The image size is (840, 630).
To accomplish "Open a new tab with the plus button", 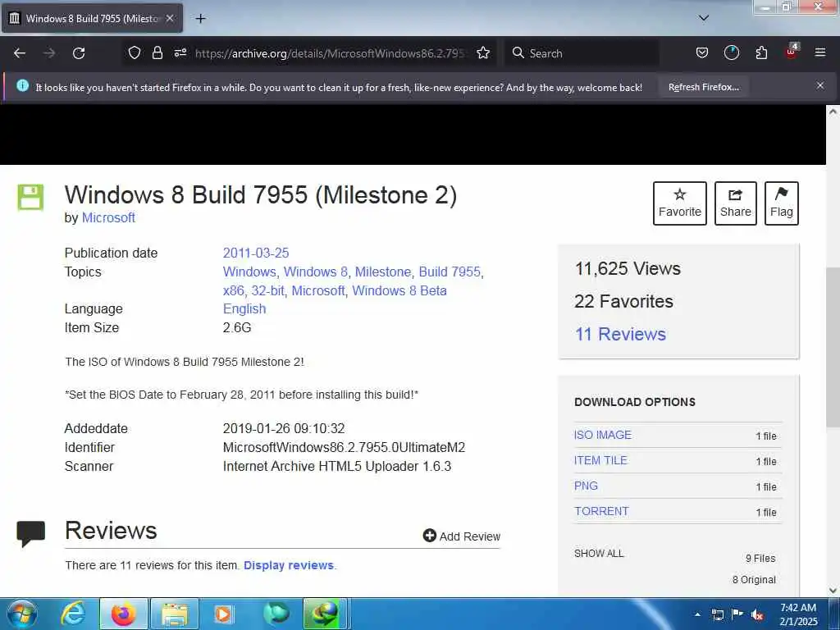I will [200, 19].
